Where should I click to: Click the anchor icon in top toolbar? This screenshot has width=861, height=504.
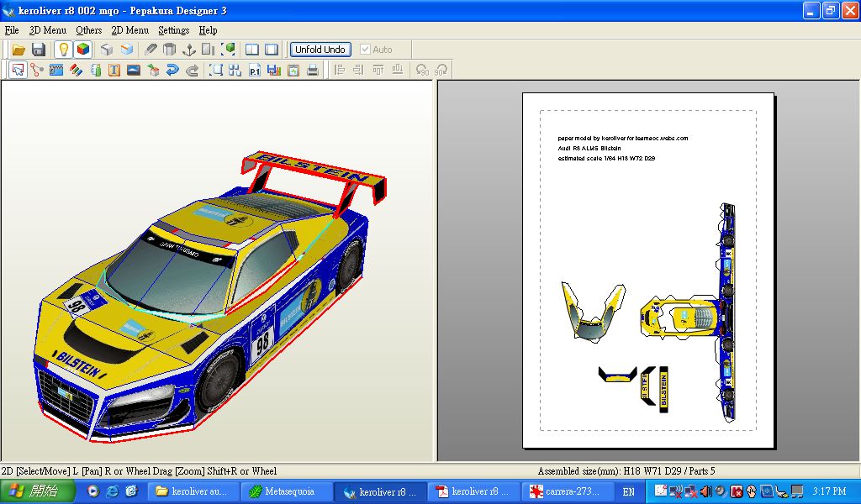click(x=189, y=50)
